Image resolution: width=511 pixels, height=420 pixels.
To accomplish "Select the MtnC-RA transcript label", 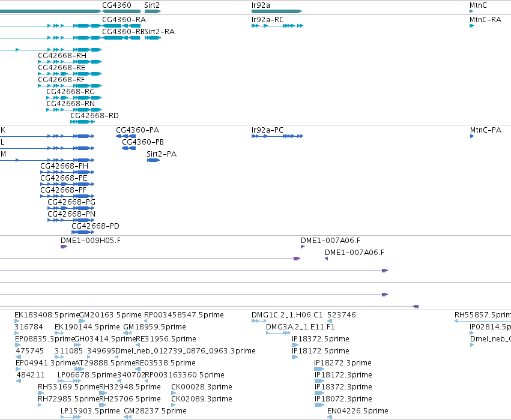I will coord(485,20).
